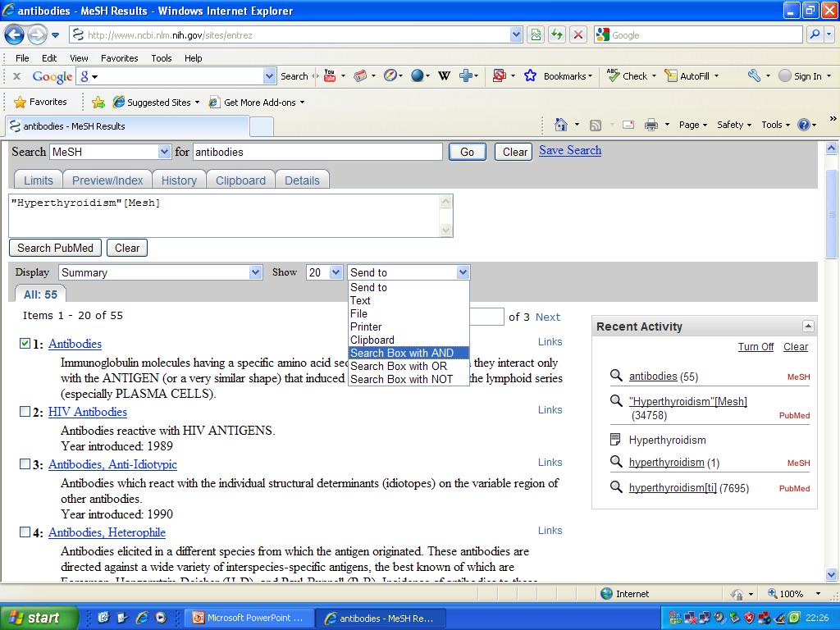Open the Search database MeSH dropdown
The height and width of the screenshot is (630, 840).
click(164, 152)
